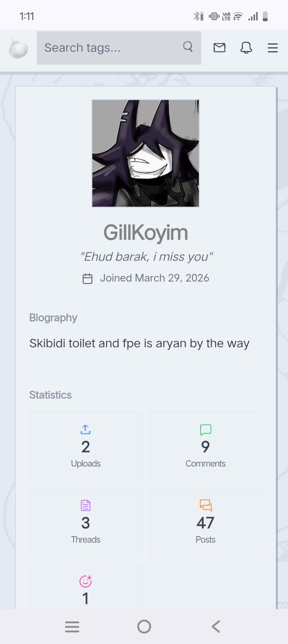Open the 2 Uploads statistic
Viewport: 288px width, 644px height.
(86, 447)
